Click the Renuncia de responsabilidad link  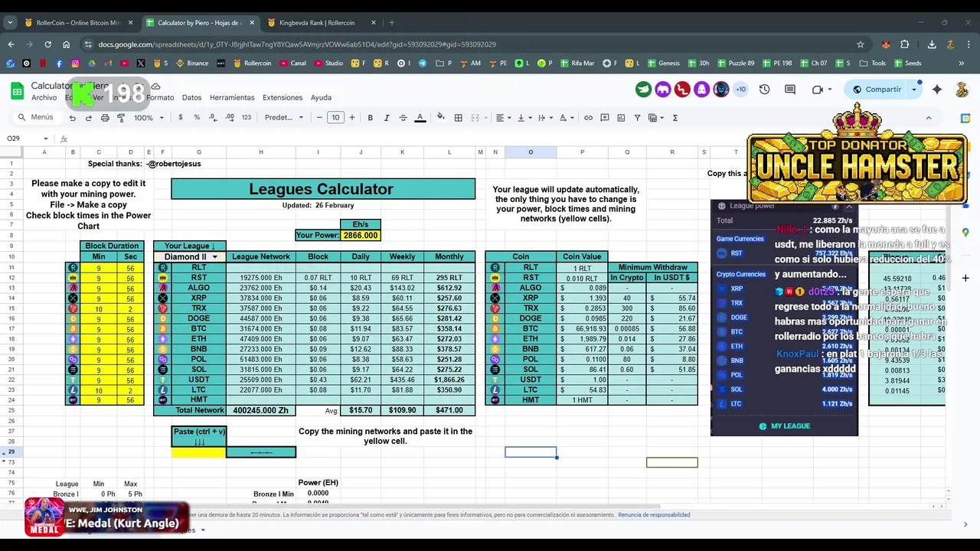point(654,515)
